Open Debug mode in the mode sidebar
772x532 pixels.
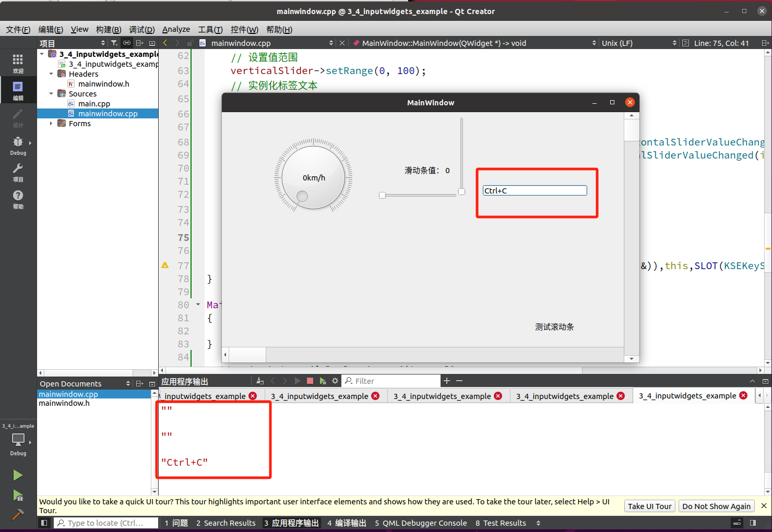(18, 146)
